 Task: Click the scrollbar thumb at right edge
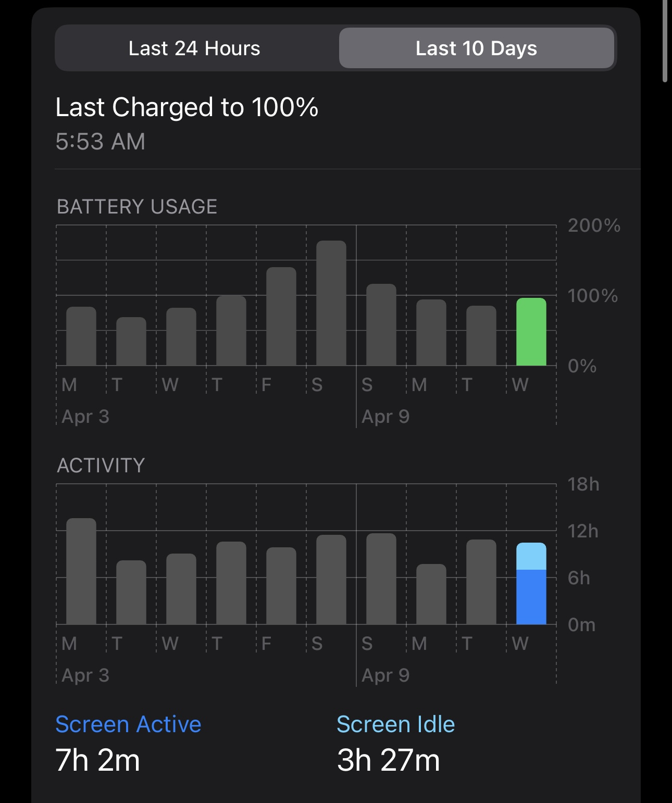(x=665, y=41)
